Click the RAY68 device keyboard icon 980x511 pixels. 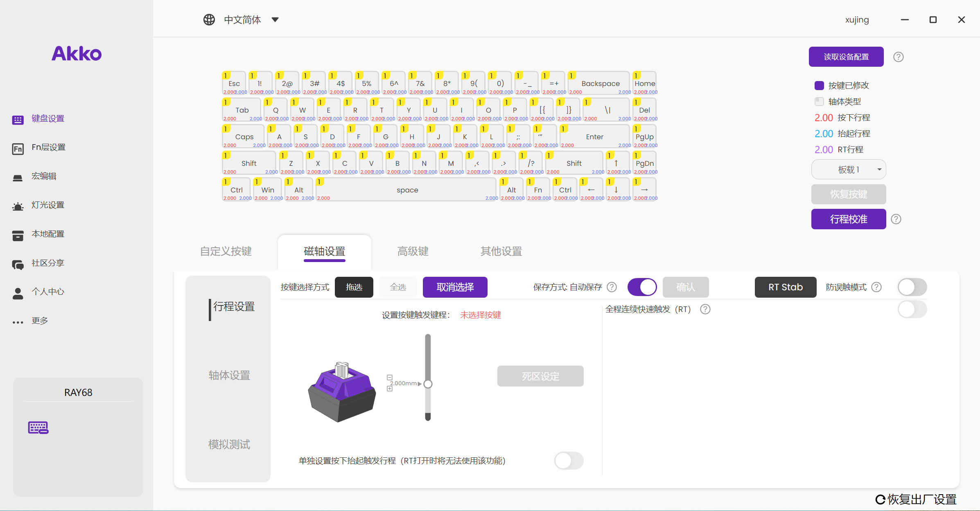(x=38, y=427)
